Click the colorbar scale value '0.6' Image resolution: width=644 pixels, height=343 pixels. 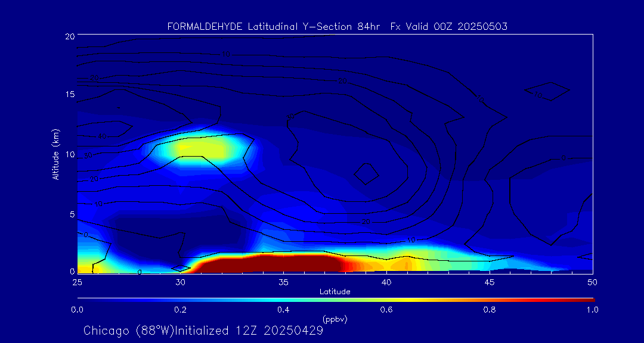pos(386,310)
